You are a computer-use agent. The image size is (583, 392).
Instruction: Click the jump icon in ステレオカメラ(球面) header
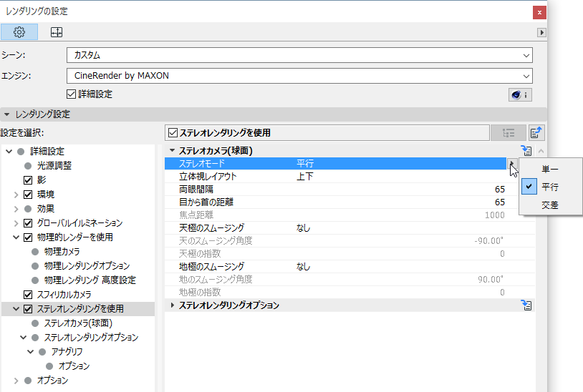click(x=526, y=150)
